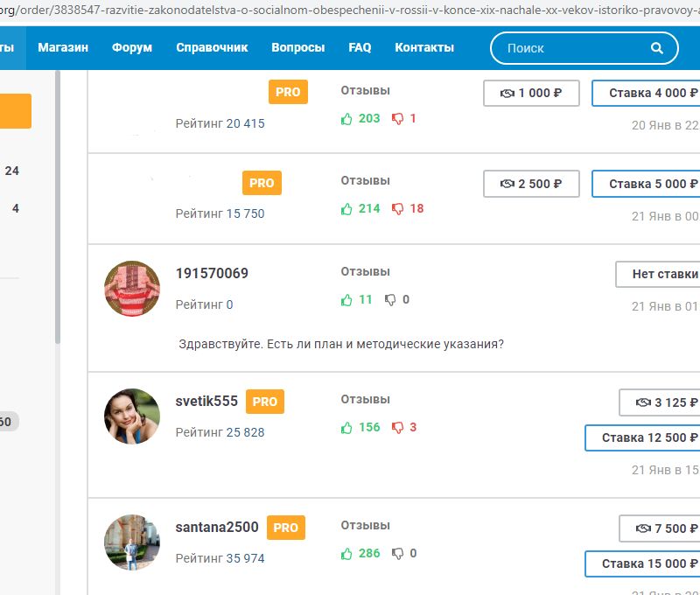Click the PRO badge next to santana2500

(x=285, y=528)
